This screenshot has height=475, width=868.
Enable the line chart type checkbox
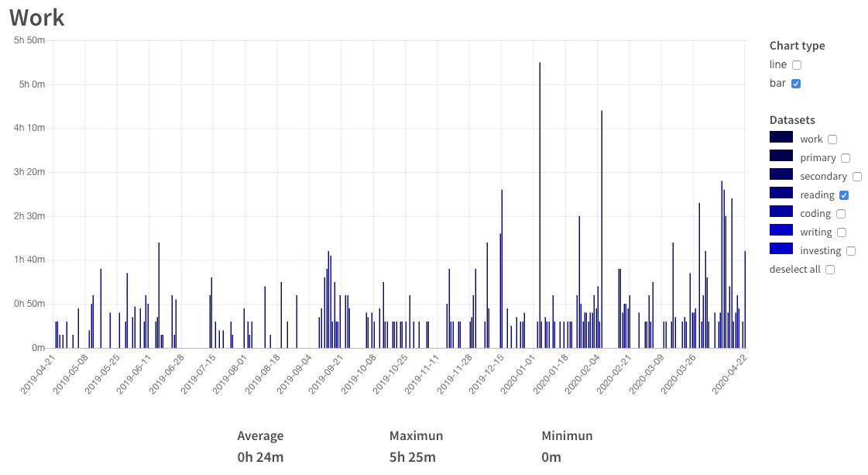coord(797,65)
